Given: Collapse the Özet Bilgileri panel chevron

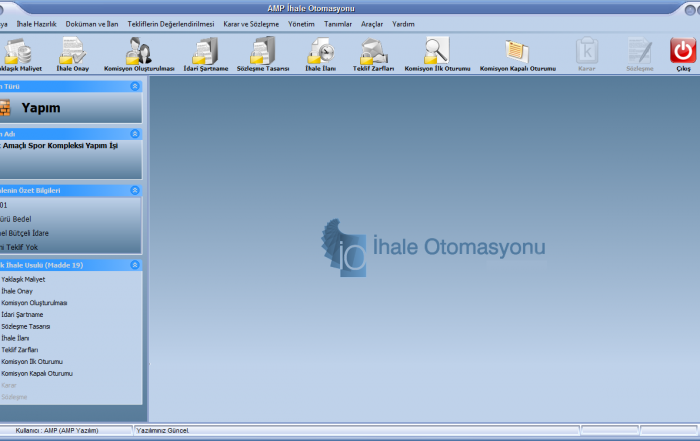Looking at the screenshot, I should [x=135, y=189].
